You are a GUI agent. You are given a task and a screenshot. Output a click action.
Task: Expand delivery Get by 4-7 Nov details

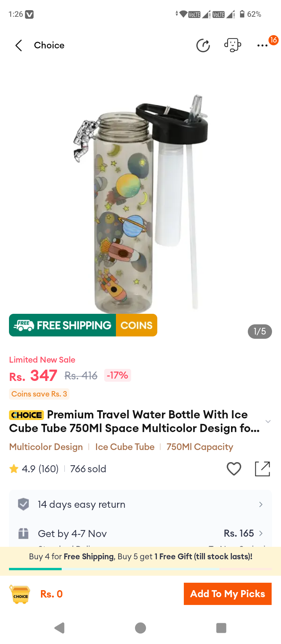(x=140, y=533)
